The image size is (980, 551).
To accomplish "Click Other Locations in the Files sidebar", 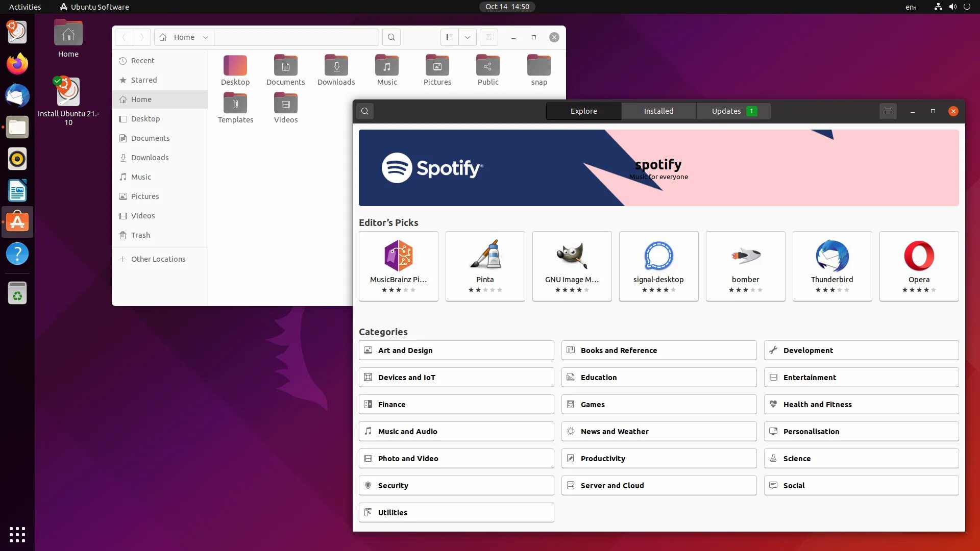I will pos(158,259).
